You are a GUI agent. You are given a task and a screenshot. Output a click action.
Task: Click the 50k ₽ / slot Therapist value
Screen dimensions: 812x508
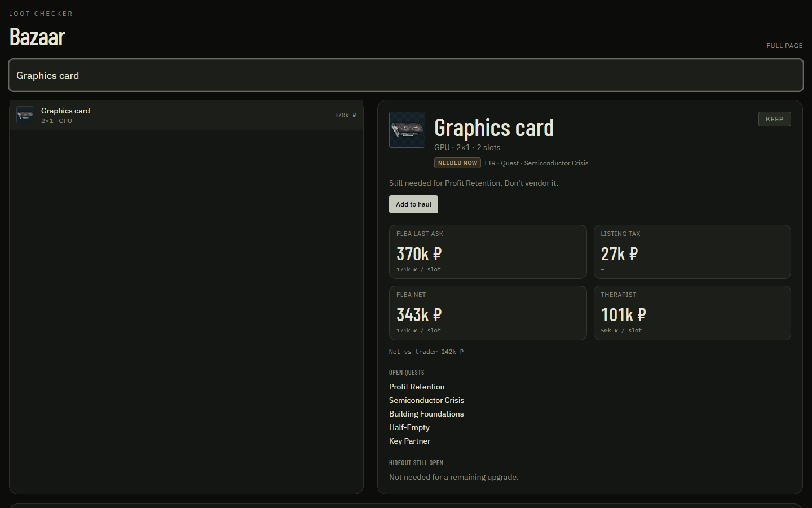621,331
